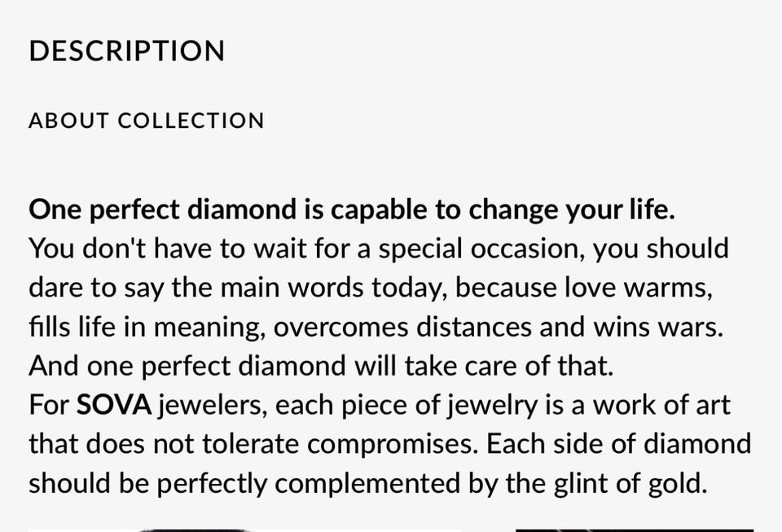Screen dimensions: 782x532
Task: Click the word "occasion" in the second line
Action: coord(528,248)
